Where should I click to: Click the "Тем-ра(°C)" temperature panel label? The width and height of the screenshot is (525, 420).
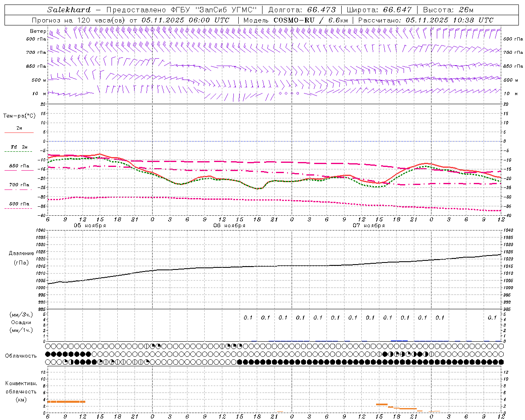pos(19,116)
